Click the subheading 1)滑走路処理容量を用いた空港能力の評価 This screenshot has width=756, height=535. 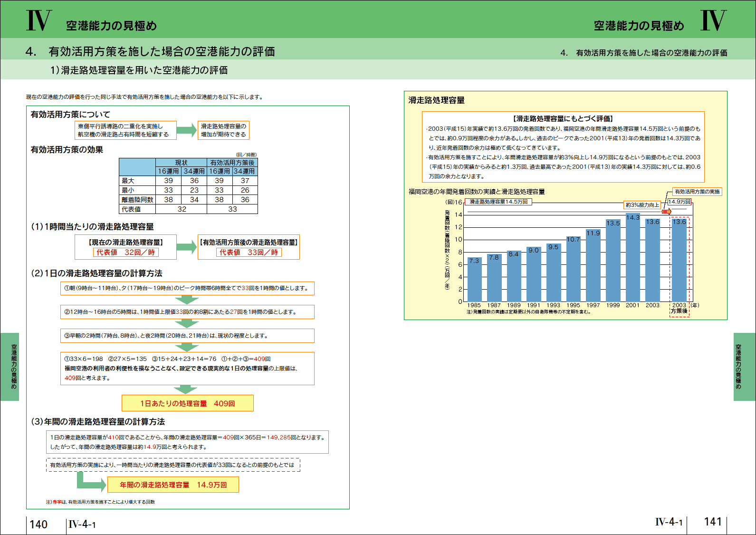point(139,70)
